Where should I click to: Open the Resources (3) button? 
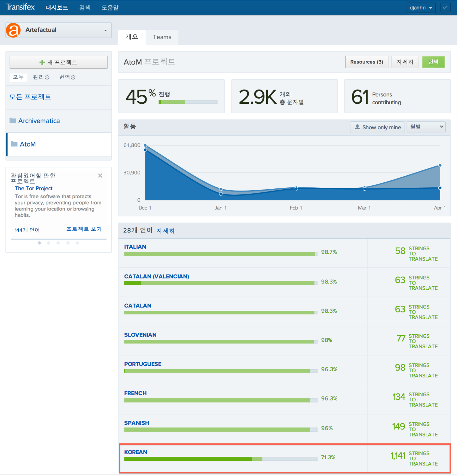point(367,62)
